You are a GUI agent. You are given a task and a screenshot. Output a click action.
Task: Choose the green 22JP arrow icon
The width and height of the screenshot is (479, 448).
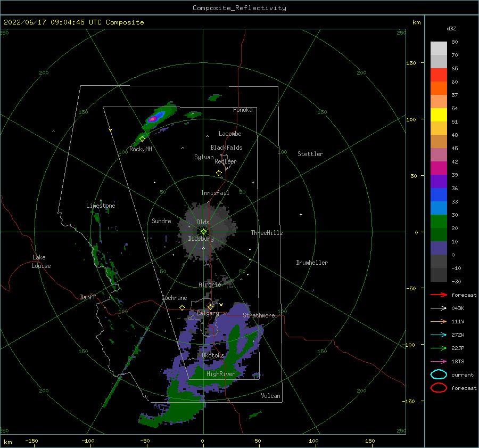439,348
